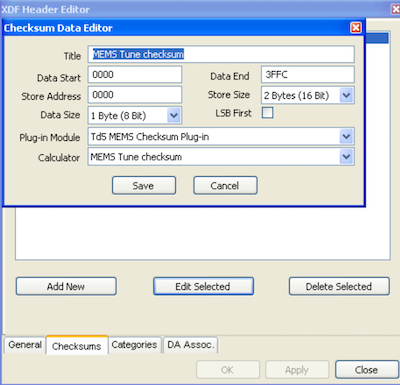Image resolution: width=400 pixels, height=385 pixels.
Task: Click the Store Address input field
Action: (135, 95)
